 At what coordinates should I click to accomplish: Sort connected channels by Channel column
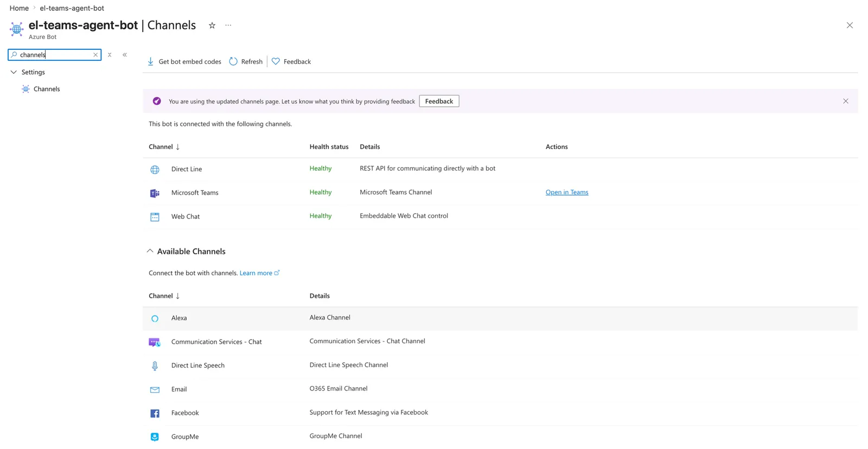[x=164, y=147]
